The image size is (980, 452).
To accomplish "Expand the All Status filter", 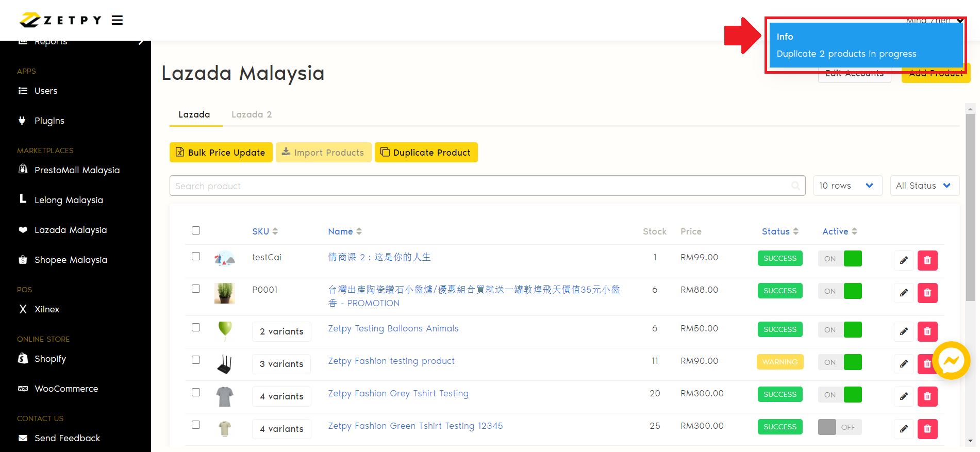I will point(924,186).
